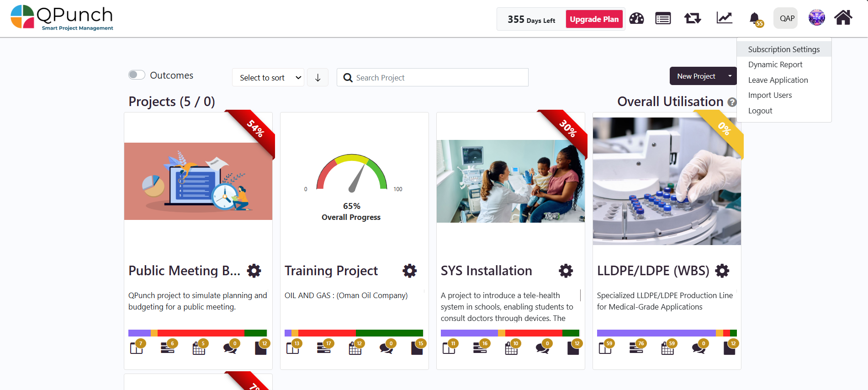Open the Select to sort dropdown
Viewport: 868px width, 390px height.
click(268, 78)
